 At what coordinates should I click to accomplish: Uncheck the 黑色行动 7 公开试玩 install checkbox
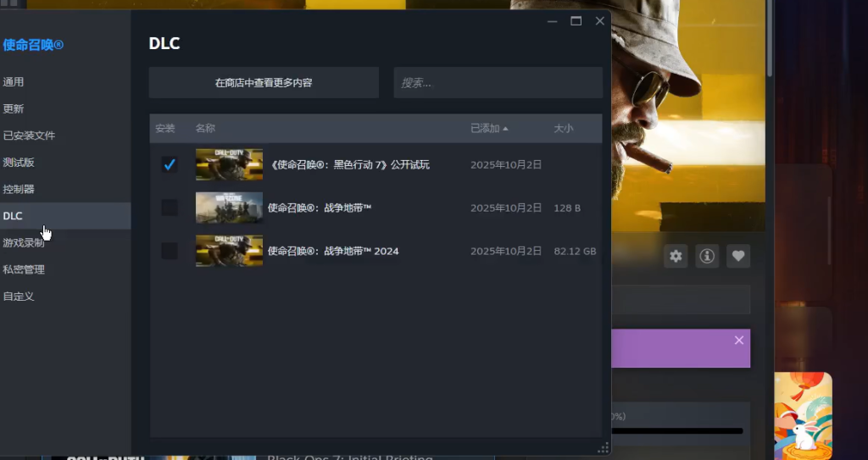[x=170, y=164]
